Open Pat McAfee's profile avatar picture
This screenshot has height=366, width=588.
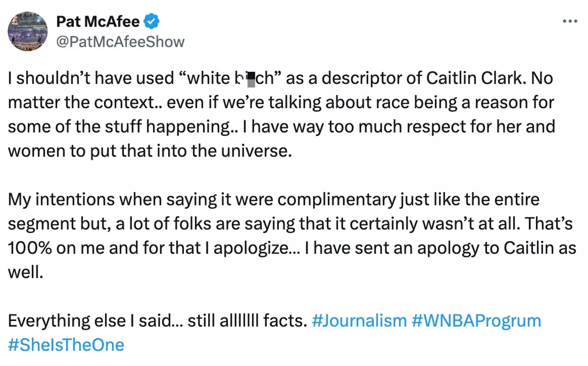click(x=28, y=31)
